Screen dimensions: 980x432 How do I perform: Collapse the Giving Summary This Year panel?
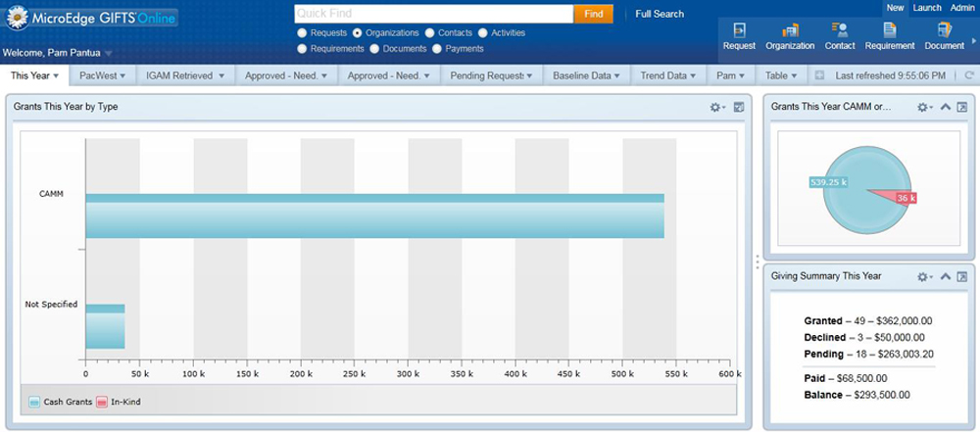[x=946, y=277]
